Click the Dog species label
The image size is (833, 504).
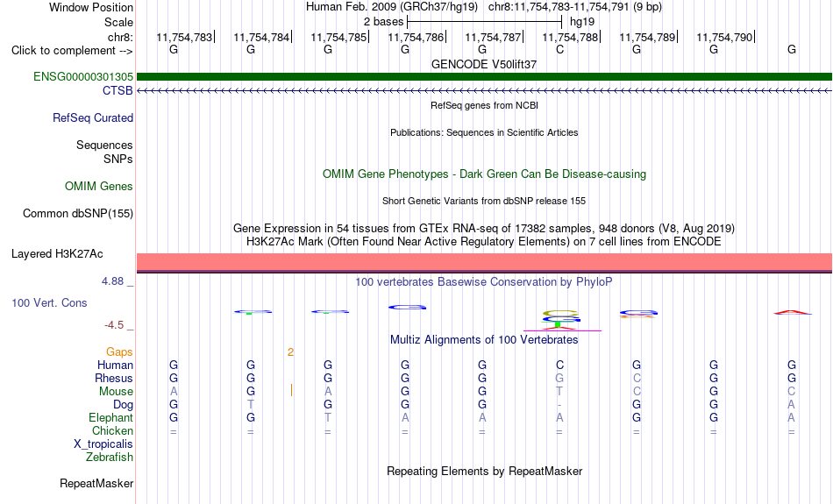(124, 405)
